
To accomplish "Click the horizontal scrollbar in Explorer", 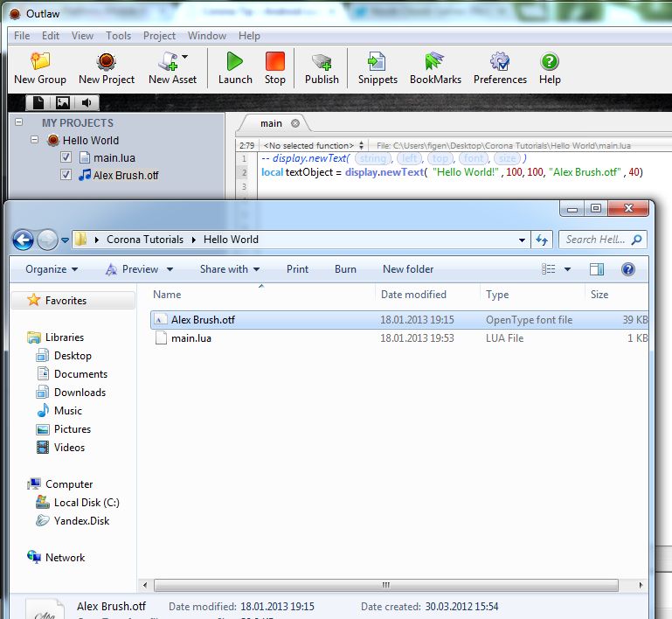I will point(385,585).
